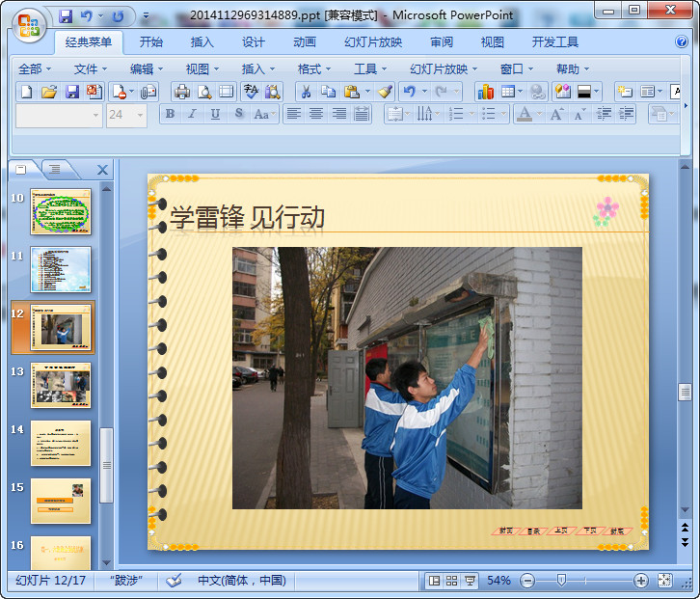This screenshot has width=700, height=599.
Task: Open the font color dropdown arrow
Action: tap(539, 115)
